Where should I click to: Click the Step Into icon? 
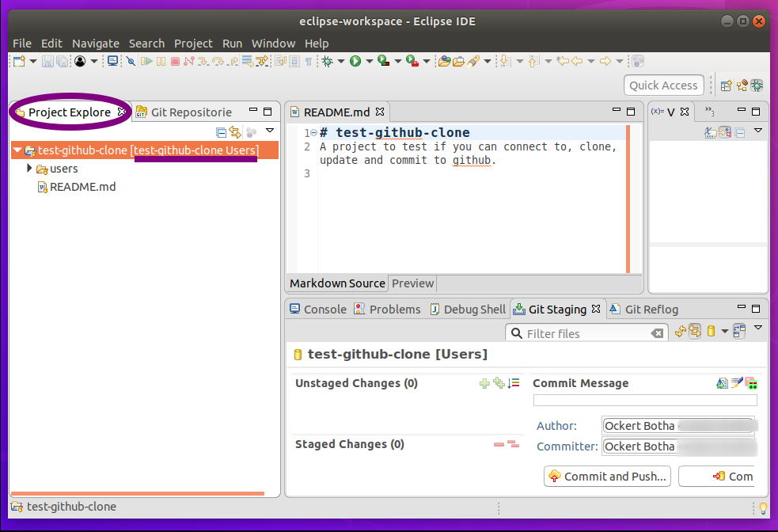[x=203, y=61]
